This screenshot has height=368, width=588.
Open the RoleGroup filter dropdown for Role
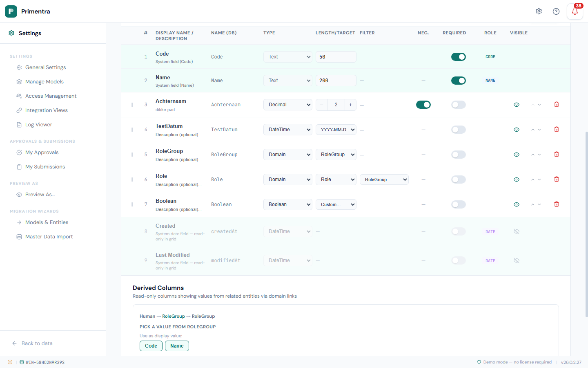(384, 179)
